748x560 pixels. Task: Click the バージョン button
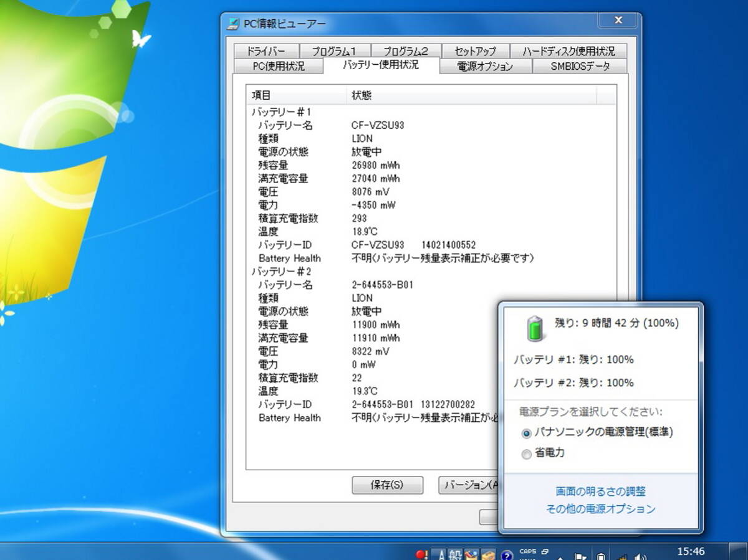click(468, 485)
